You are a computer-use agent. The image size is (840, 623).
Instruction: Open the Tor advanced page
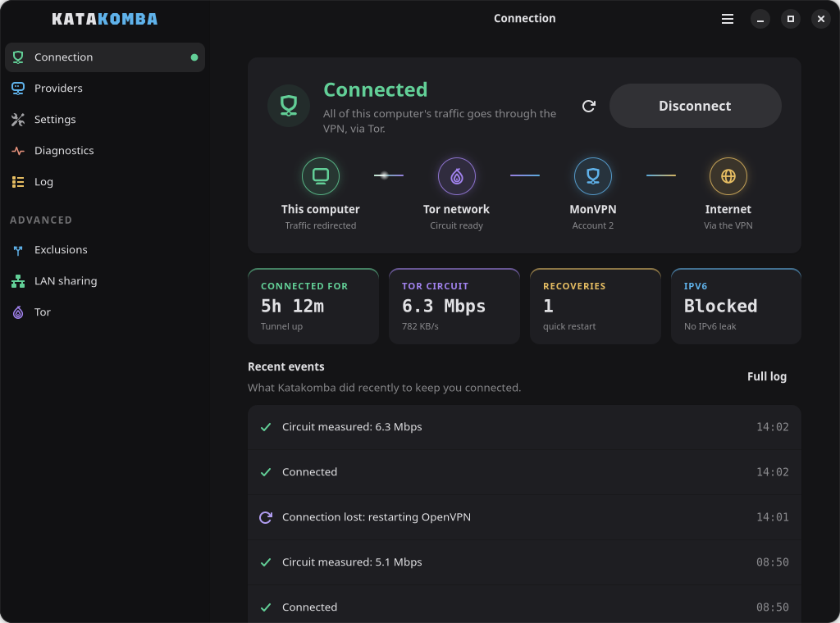point(105,312)
